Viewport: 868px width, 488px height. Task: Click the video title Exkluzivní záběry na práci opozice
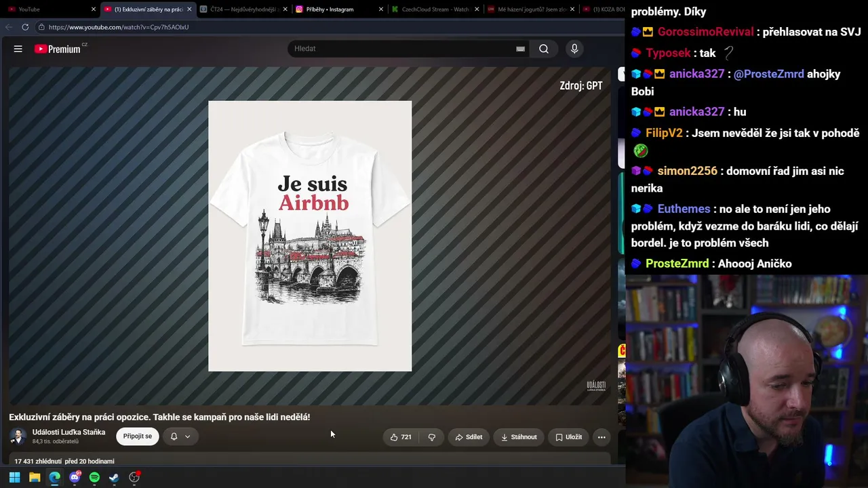point(159,418)
